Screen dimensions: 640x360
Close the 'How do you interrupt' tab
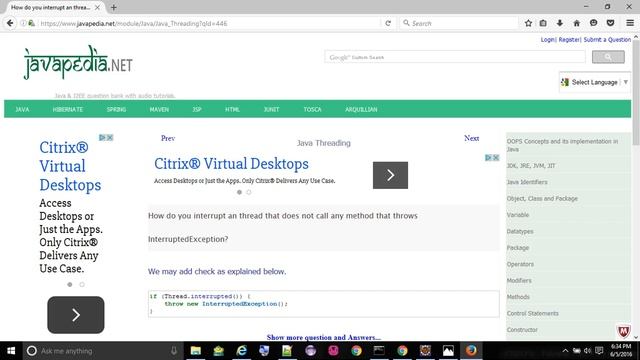click(97, 7)
